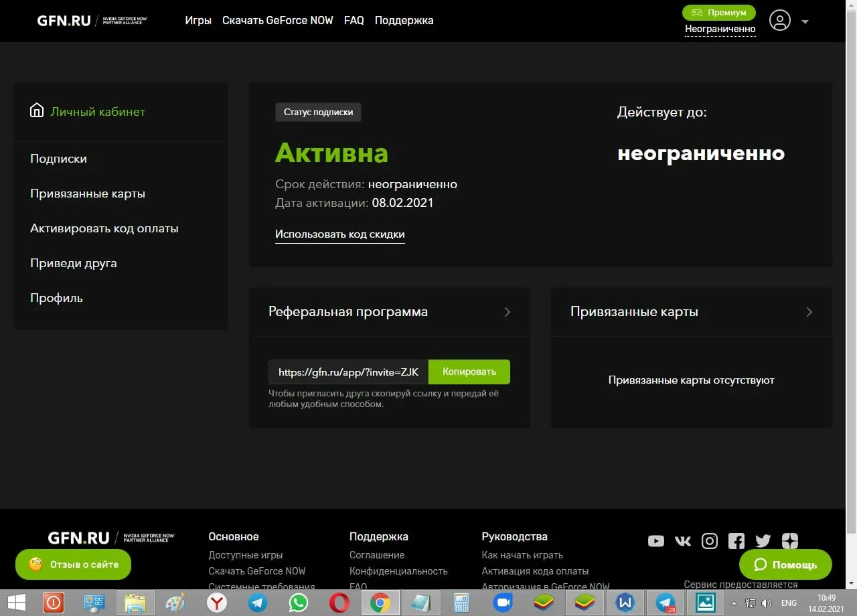857x616 pixels.
Task: Click the volume tray icon
Action: [x=766, y=603]
